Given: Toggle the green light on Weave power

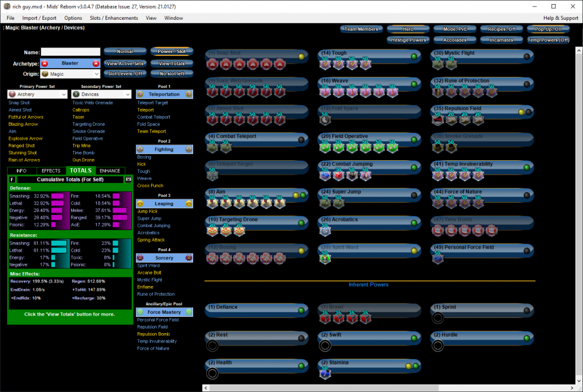Looking at the screenshot, I should [414, 84].
